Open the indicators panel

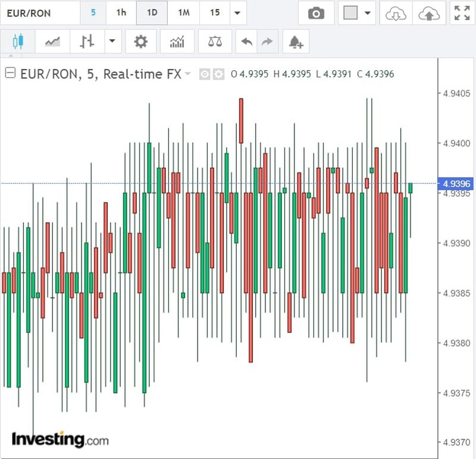(x=177, y=42)
